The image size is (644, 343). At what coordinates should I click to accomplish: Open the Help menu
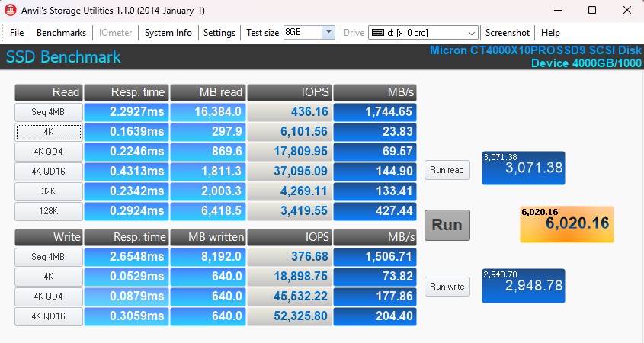tap(550, 33)
